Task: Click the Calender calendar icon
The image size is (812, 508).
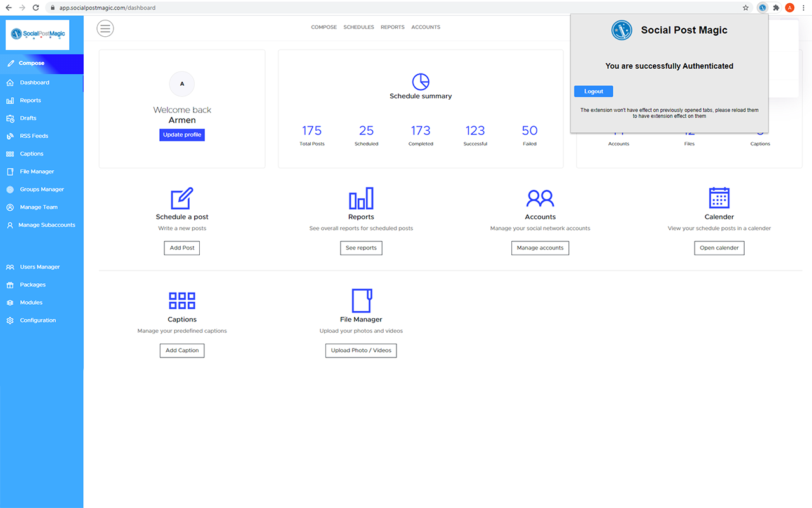Action: tap(719, 198)
